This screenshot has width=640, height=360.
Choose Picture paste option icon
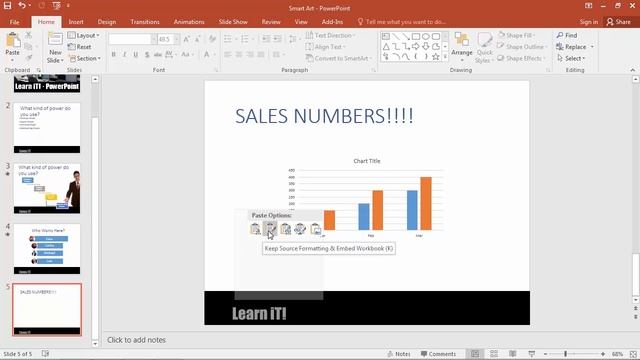click(315, 229)
